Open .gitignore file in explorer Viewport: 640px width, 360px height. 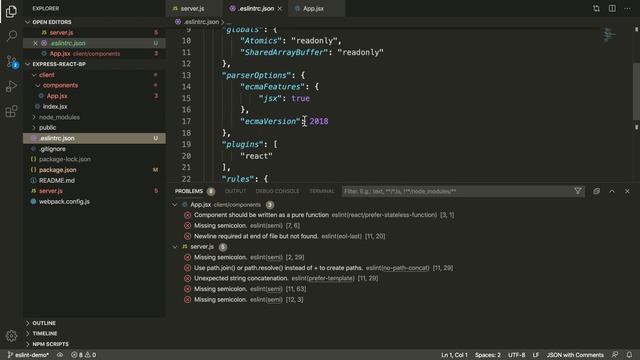pyautogui.click(x=53, y=149)
